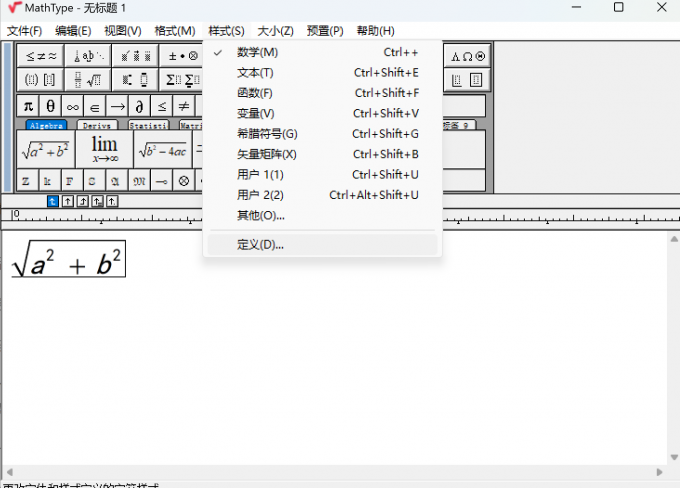Apply the 矢量矩阵(X) style
This screenshot has width=680, height=488.
tap(322, 154)
